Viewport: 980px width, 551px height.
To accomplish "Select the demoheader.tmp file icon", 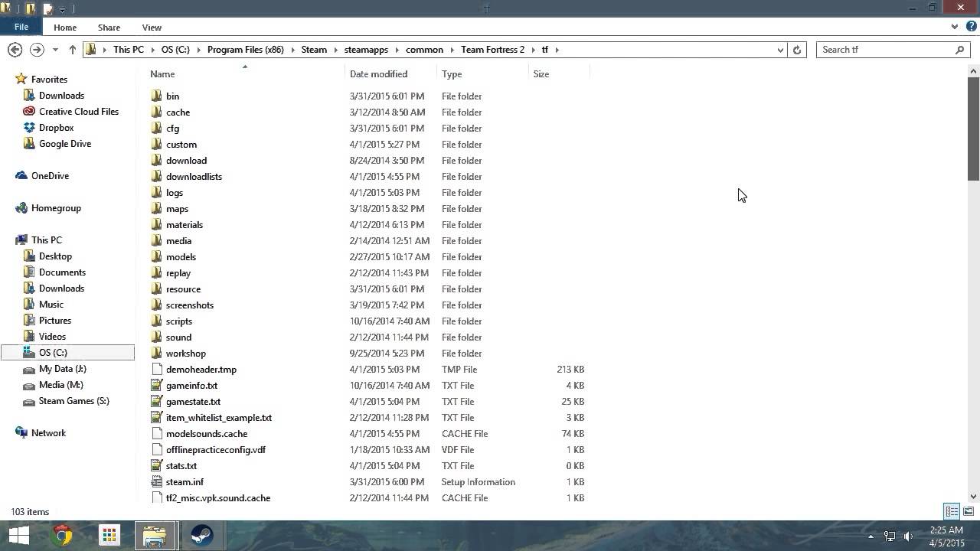I will pyautogui.click(x=157, y=369).
